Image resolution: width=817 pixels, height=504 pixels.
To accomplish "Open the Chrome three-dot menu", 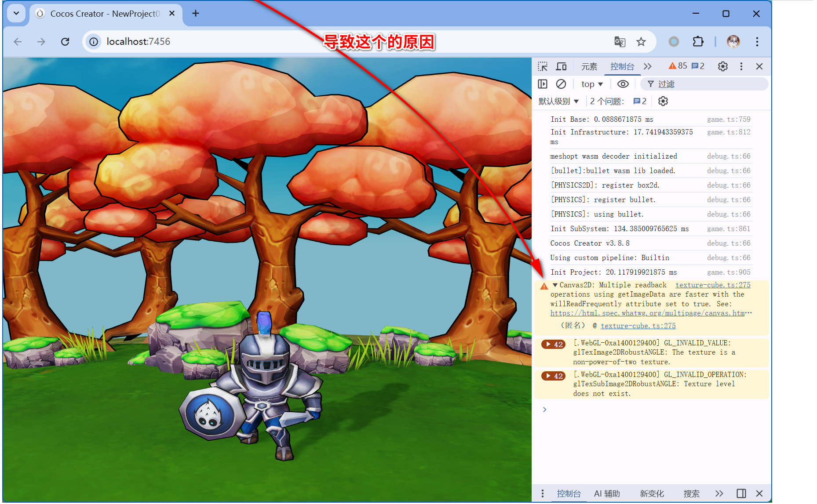I will tap(757, 42).
